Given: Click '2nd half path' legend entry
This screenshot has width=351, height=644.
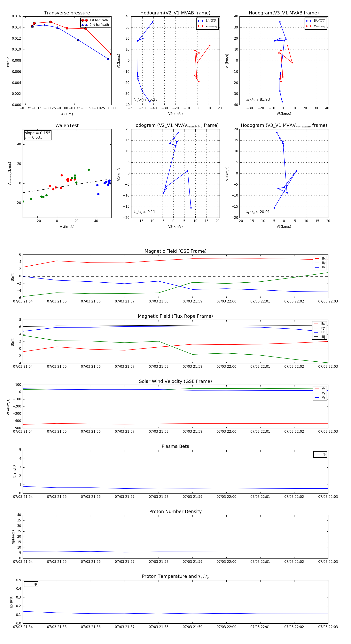Looking at the screenshot, I should [x=95, y=25].
